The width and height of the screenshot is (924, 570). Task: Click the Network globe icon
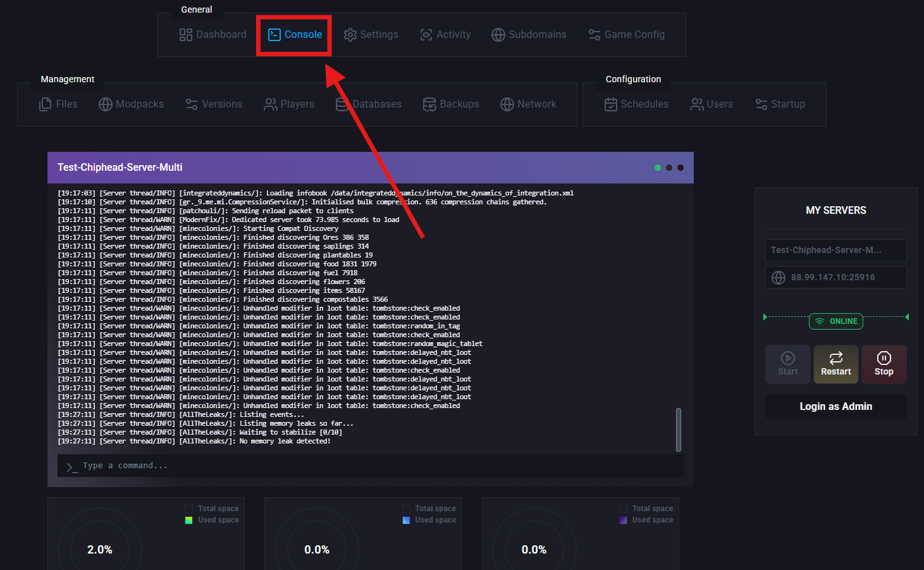click(507, 104)
